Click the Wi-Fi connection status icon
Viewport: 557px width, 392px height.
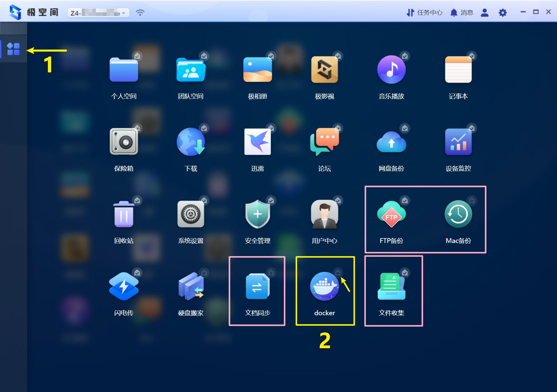click(140, 13)
